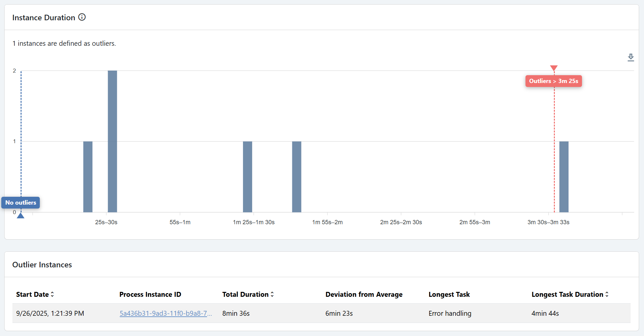This screenshot has height=336, width=644.
Task: Click the first histogram bar left of 25s–30s
Action: (x=88, y=176)
